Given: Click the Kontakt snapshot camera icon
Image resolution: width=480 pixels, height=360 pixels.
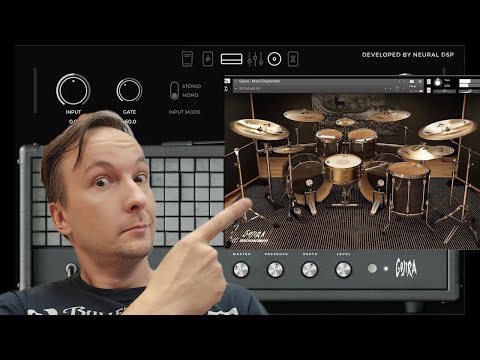Looking at the screenshot, I should click(x=412, y=81).
